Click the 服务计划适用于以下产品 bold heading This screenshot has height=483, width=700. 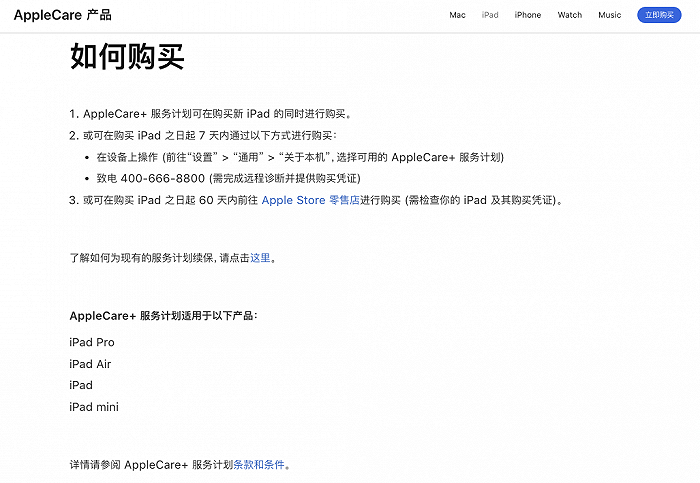163,316
